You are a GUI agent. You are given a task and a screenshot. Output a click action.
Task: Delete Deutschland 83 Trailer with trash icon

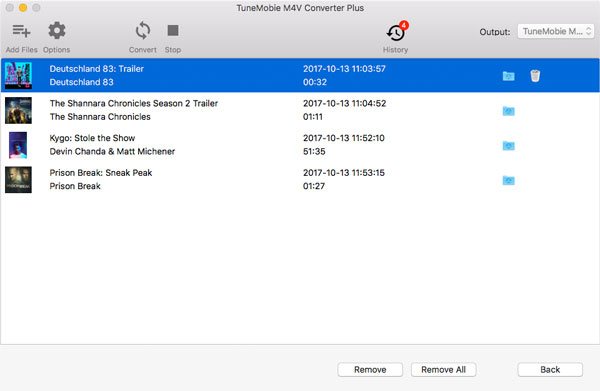point(535,76)
